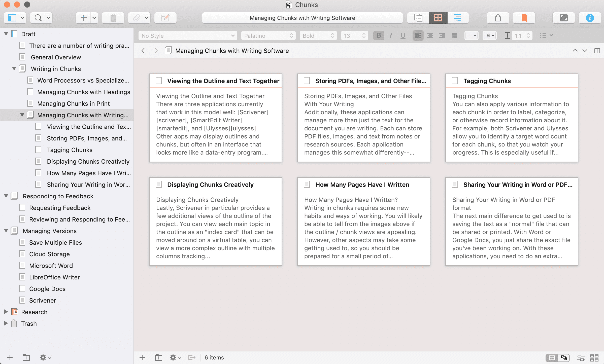Switch to Corkboard view mode

coord(438,18)
